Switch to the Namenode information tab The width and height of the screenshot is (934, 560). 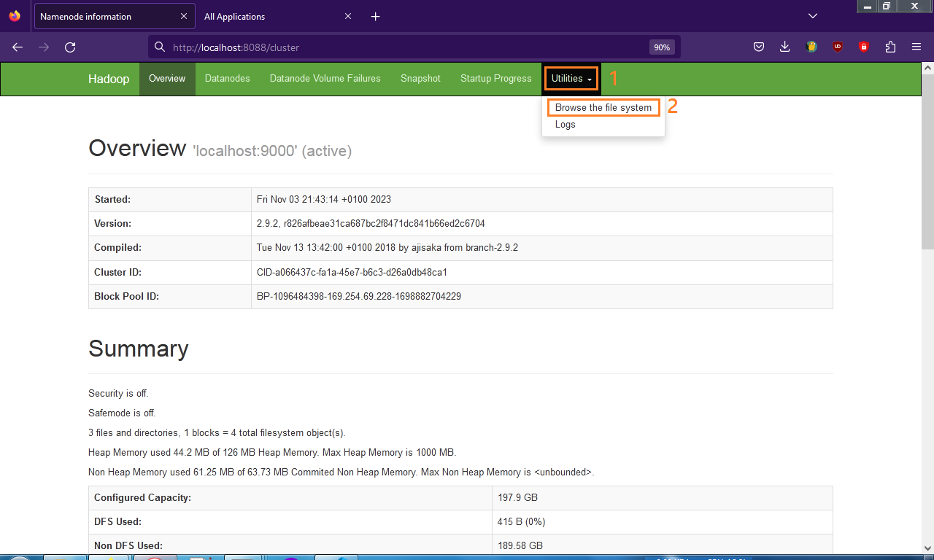(x=115, y=16)
